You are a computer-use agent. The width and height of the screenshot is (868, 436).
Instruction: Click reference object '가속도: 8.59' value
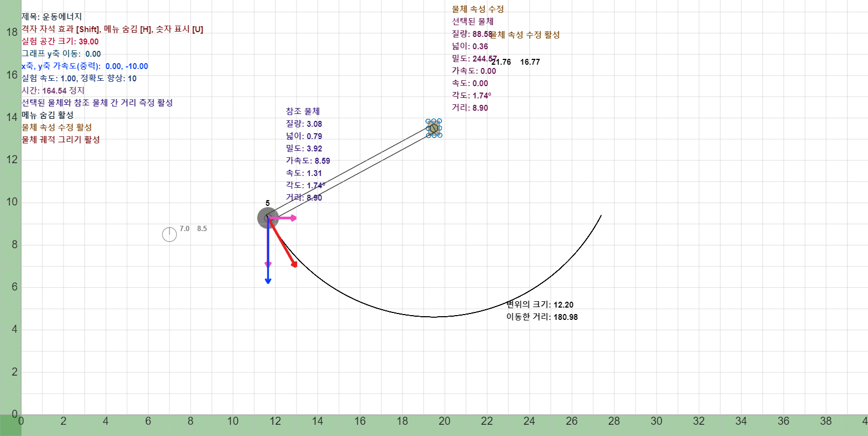(308, 160)
